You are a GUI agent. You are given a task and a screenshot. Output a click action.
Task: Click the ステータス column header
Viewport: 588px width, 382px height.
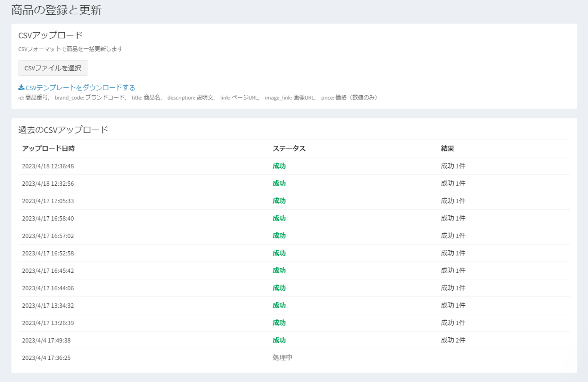pos(289,149)
